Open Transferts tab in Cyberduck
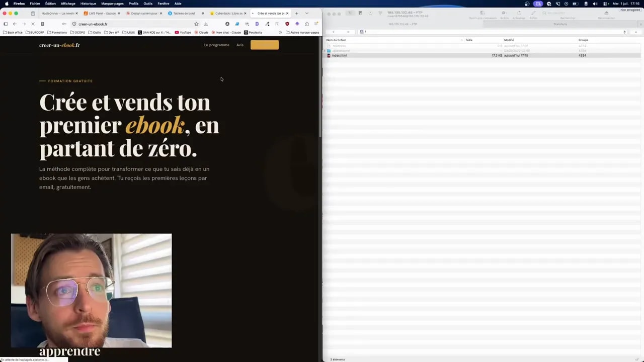The height and width of the screenshot is (362, 644). tap(560, 24)
